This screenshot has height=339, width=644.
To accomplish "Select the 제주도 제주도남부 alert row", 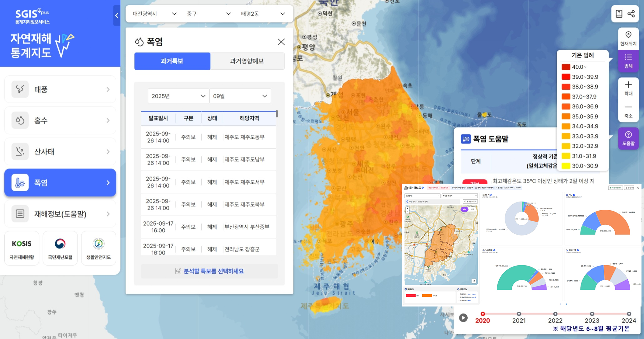I will (208, 159).
